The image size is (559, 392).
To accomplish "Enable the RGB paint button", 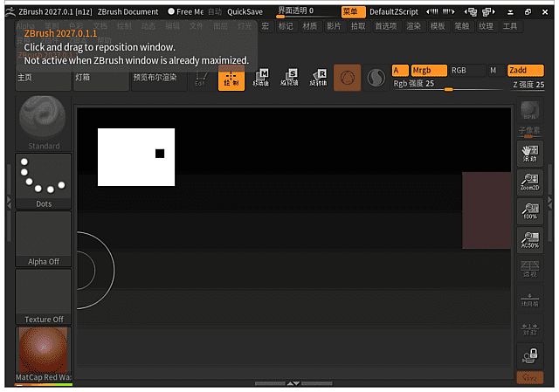I will point(467,71).
